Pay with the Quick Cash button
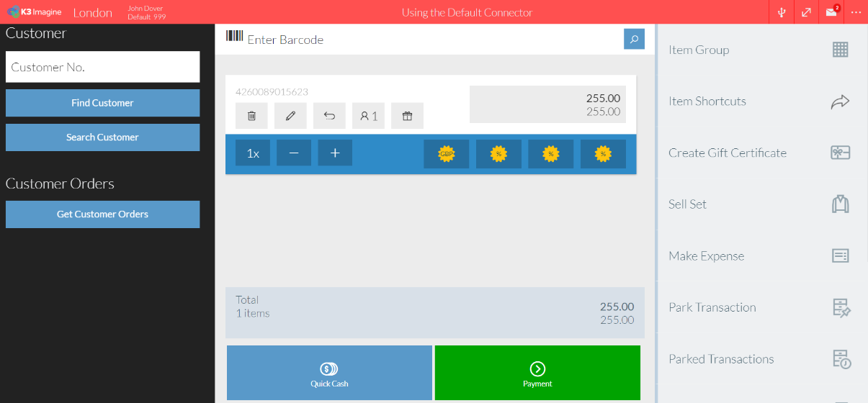Viewport: 868px width, 403px height. point(329,373)
